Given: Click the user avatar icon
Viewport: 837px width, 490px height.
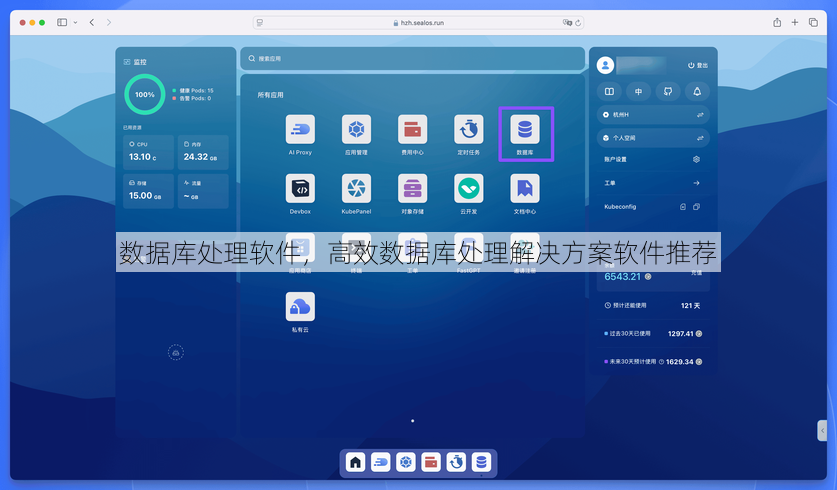Looking at the screenshot, I should 605,65.
